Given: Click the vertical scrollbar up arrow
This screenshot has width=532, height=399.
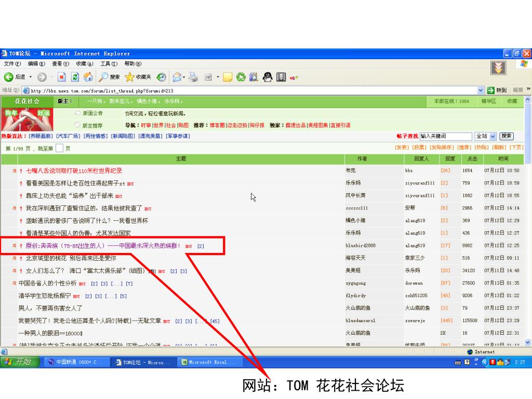Looking at the screenshot, I should 528,100.
